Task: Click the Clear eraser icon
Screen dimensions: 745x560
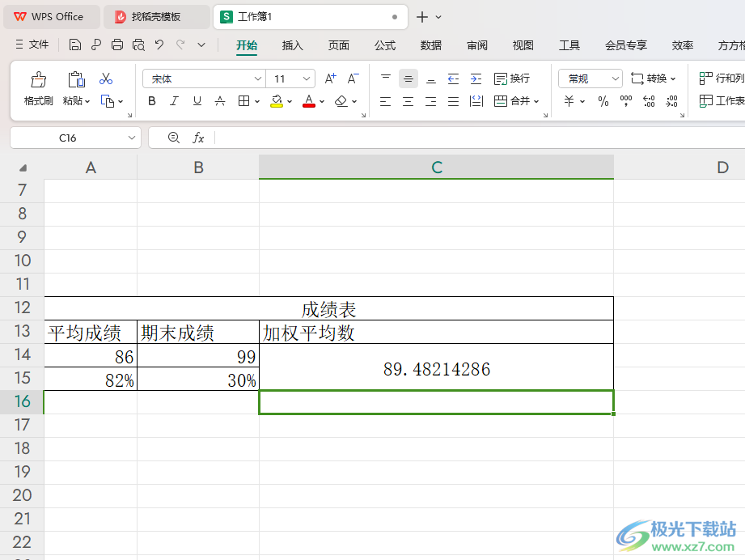Action: pos(341,101)
